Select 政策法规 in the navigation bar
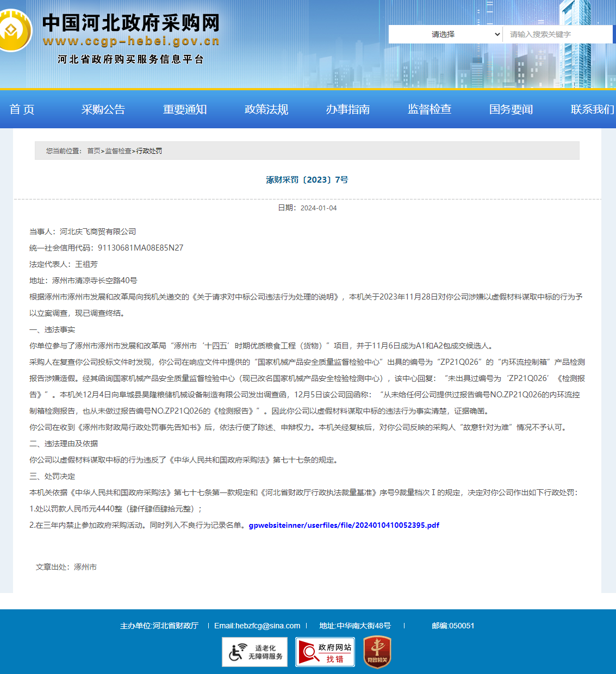The image size is (616, 674). click(x=266, y=109)
